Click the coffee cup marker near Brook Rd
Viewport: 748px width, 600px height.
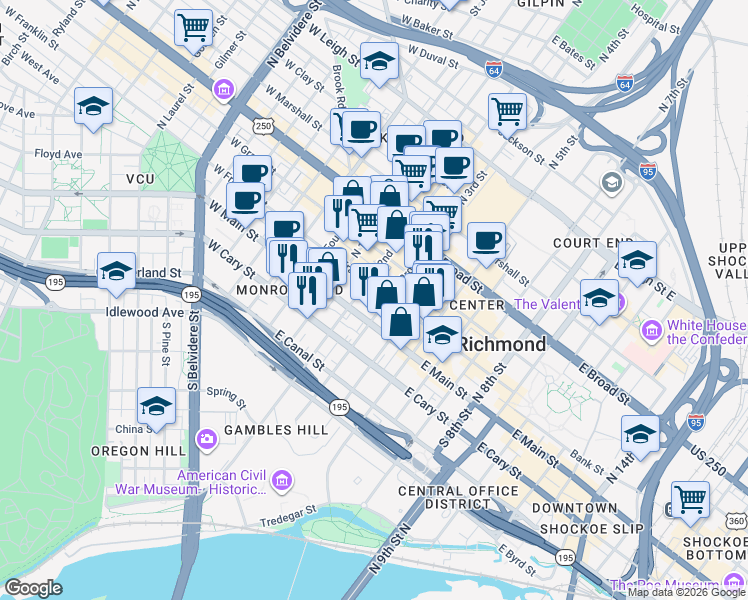[x=362, y=130]
